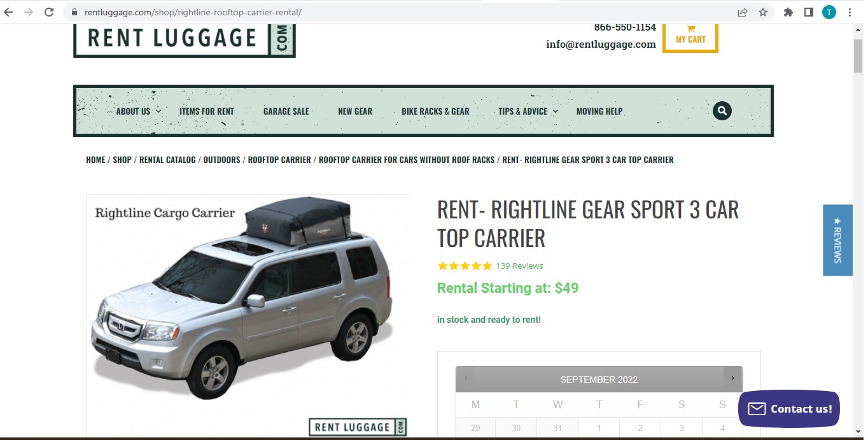Open the browser extensions puzzle icon
This screenshot has width=868, height=440.
tap(788, 12)
